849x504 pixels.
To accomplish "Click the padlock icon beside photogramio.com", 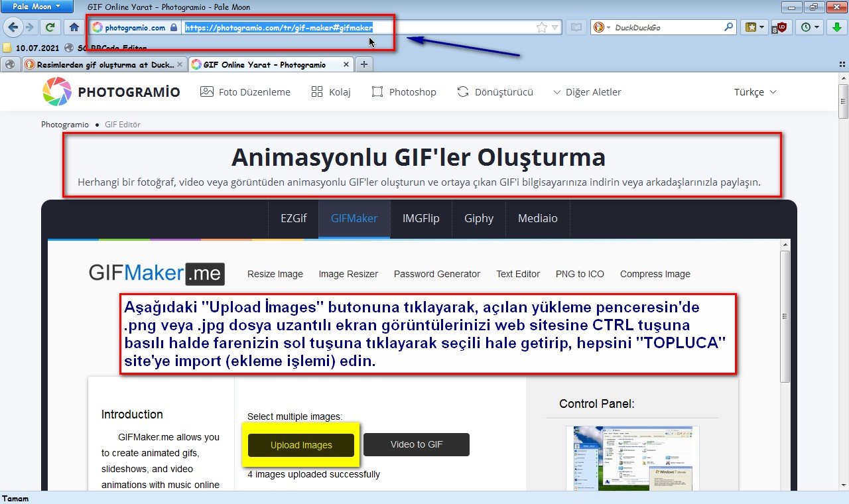I will pos(174,28).
